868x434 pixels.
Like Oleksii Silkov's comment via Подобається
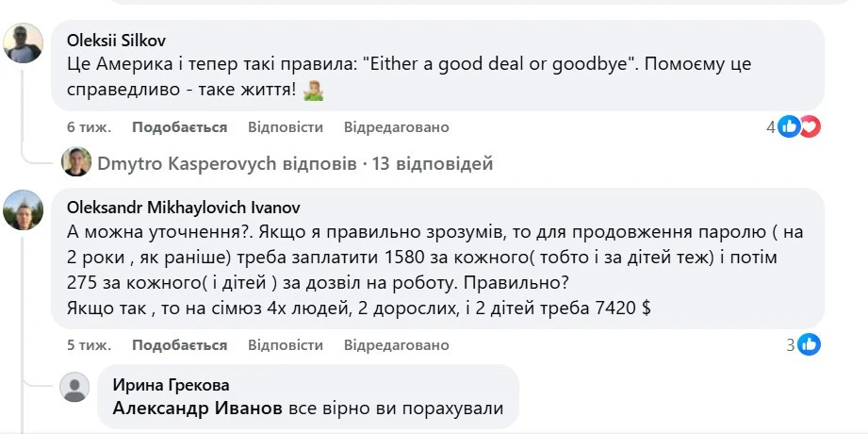(179, 127)
